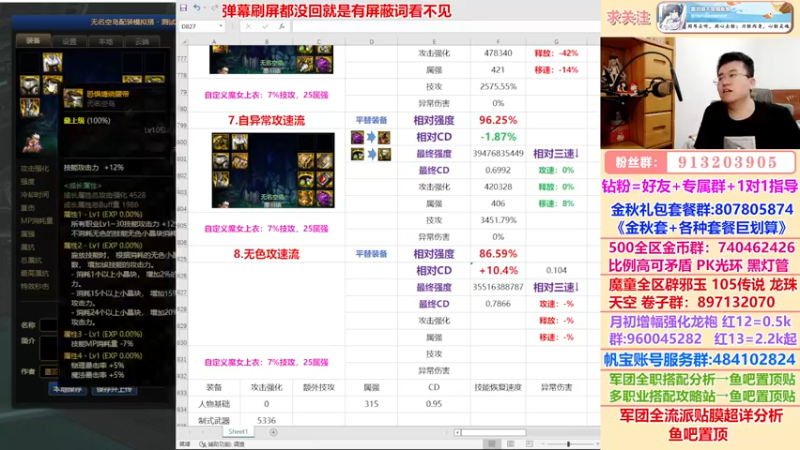
Task: Select the 人物基础 cell
Action: pyautogui.click(x=214, y=404)
